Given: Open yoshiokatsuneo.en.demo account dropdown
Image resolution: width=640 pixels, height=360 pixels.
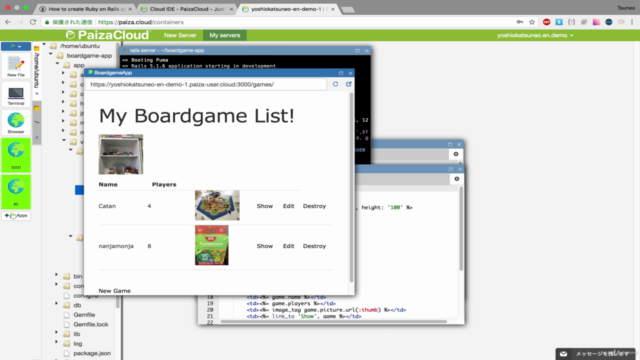Looking at the screenshot, I should [x=535, y=35].
